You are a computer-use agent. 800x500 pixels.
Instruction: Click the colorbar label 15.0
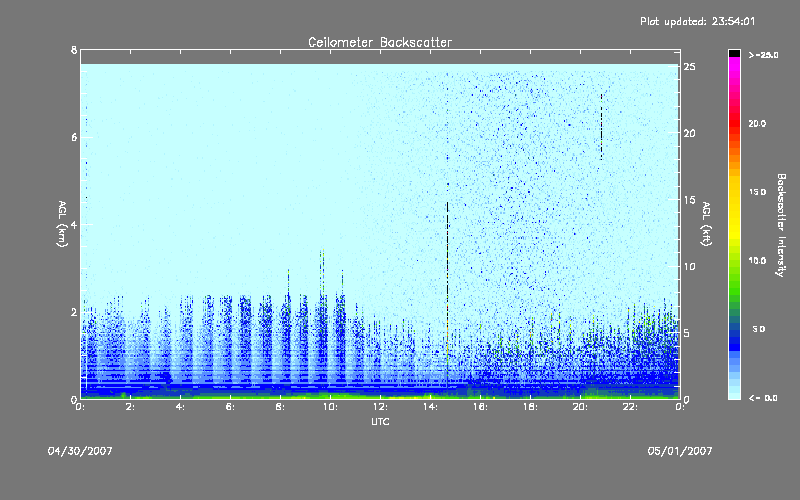tap(758, 192)
